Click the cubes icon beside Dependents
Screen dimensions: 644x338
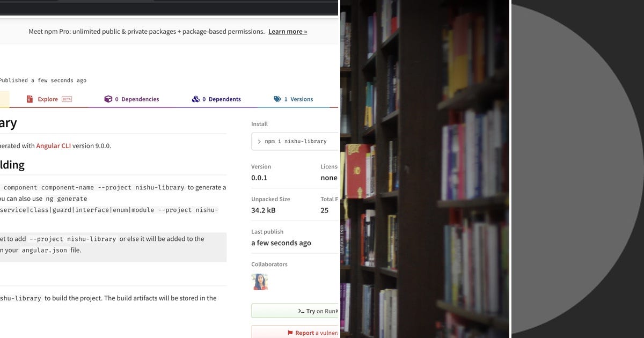tap(195, 99)
